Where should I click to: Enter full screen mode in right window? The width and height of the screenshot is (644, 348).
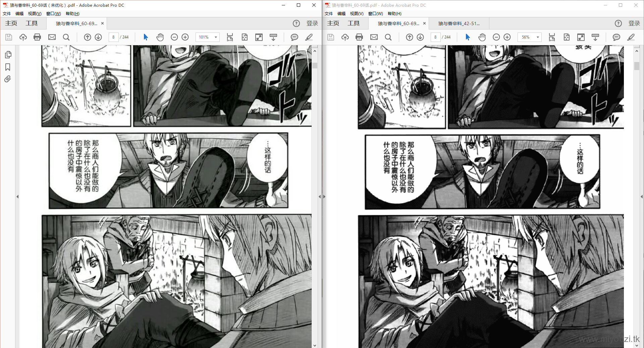[x=581, y=37]
